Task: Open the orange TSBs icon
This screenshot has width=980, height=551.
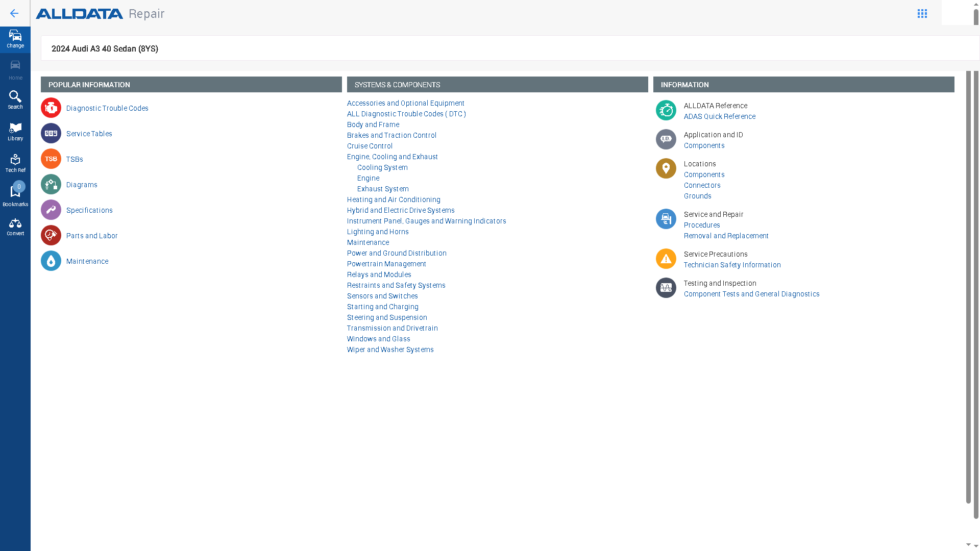Action: click(x=51, y=159)
